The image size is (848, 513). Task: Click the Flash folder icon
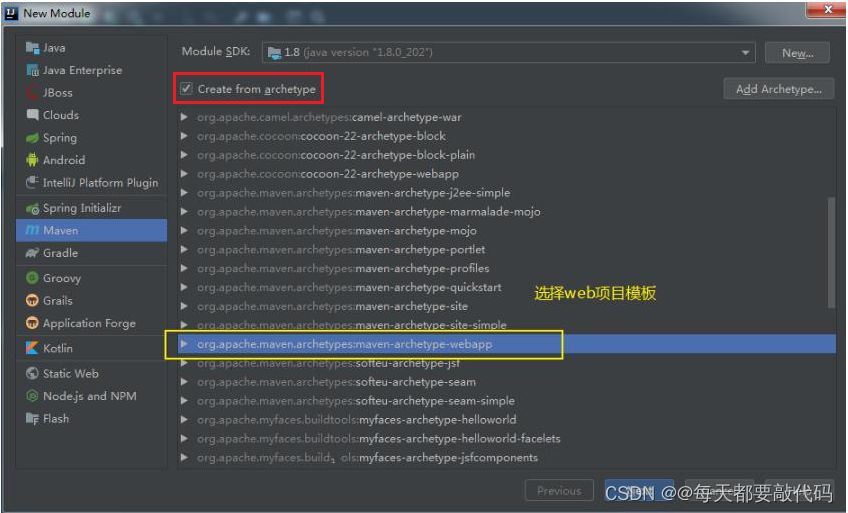click(x=32, y=418)
